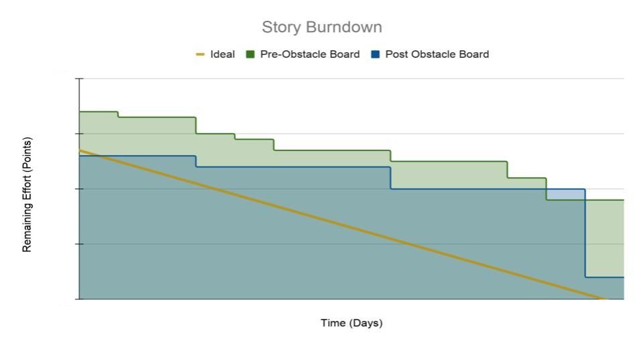The image size is (644, 345).
Task: Click the blue Post Obstacle Board legend square
Action: pos(375,54)
